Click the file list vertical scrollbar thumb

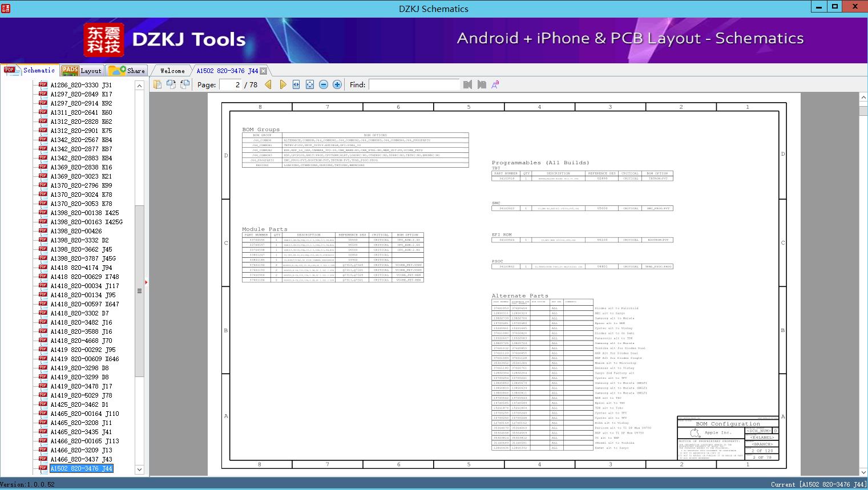coord(139,291)
